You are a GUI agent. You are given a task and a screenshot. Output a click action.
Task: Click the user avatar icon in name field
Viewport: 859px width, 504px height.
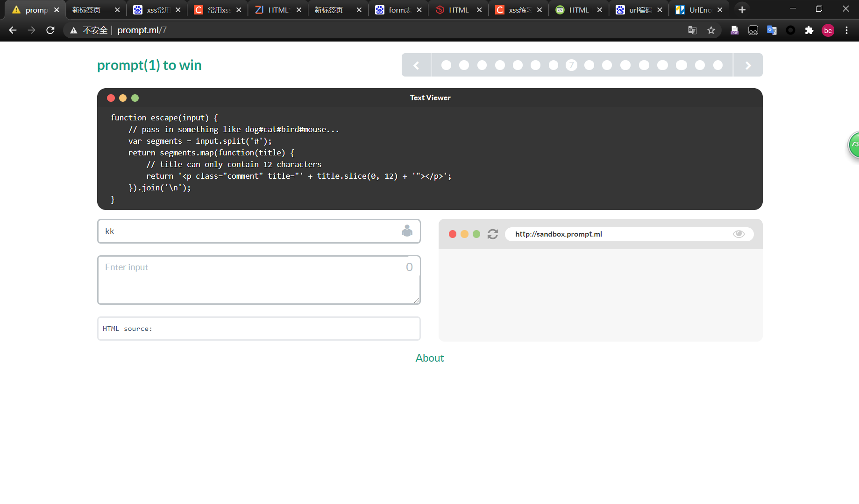[x=407, y=231]
